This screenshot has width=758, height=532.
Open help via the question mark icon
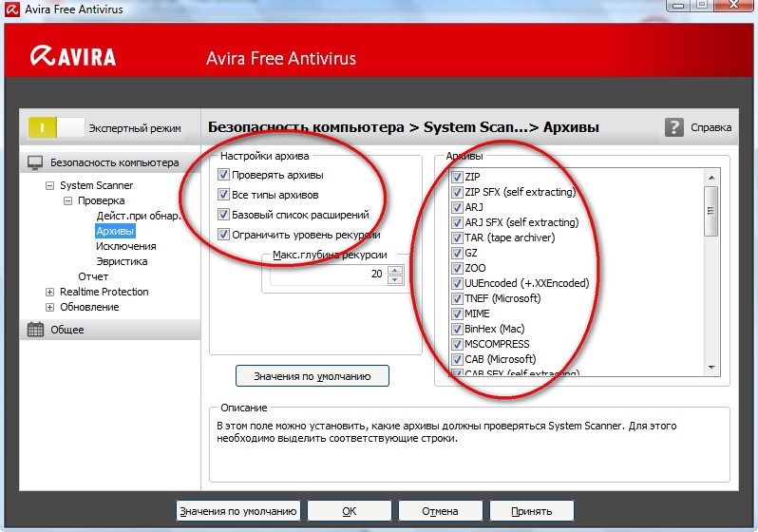click(673, 127)
